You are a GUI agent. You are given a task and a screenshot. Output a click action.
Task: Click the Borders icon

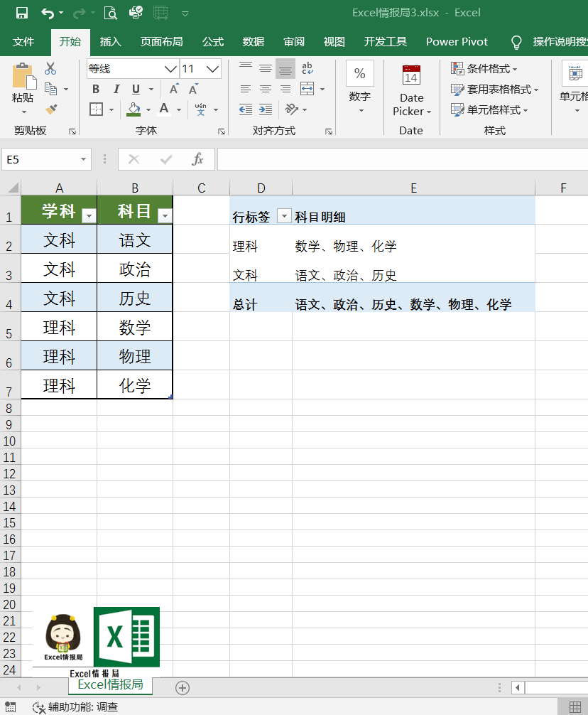(96, 109)
